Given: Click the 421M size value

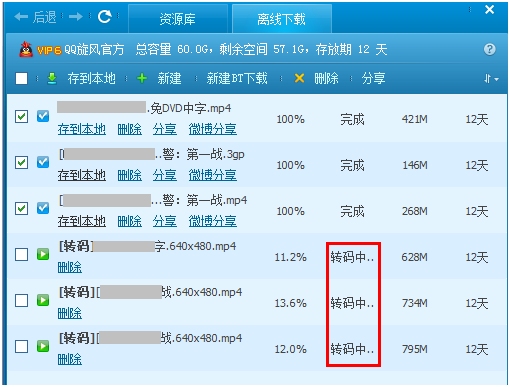Looking at the screenshot, I should [415, 119].
